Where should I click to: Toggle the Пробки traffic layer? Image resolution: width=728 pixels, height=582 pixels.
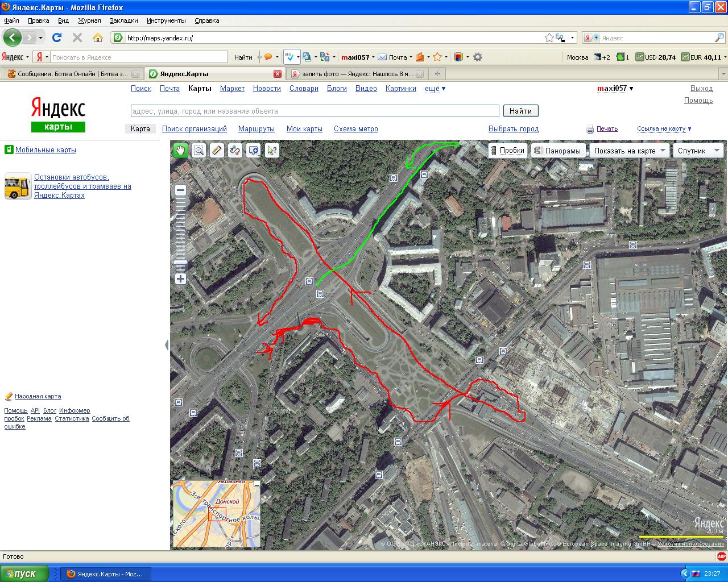click(x=507, y=151)
